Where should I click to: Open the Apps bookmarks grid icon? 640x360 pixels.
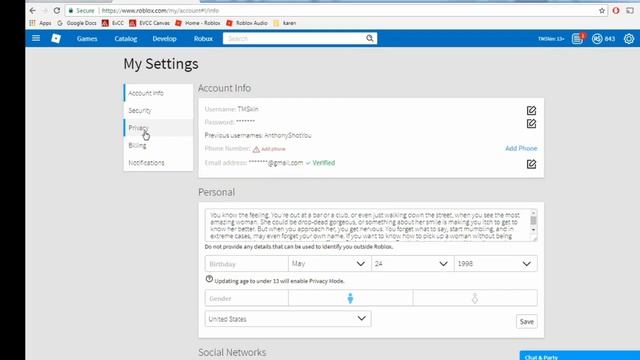[32, 23]
